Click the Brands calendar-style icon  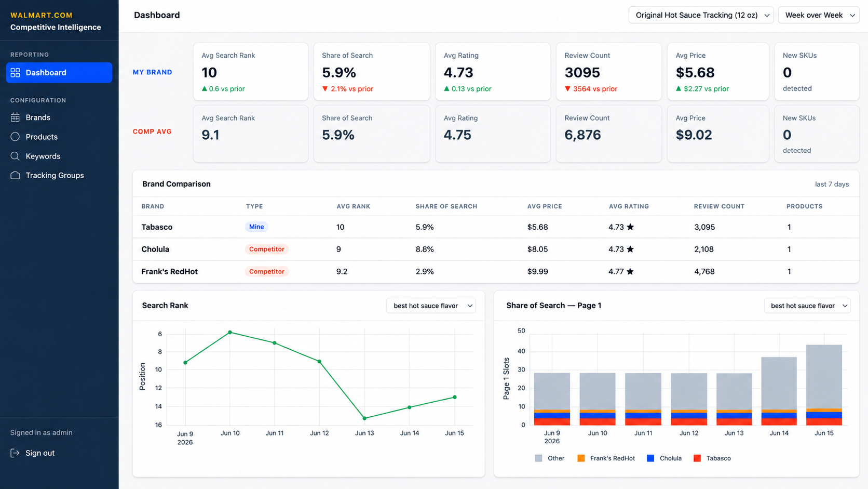pyautogui.click(x=15, y=117)
